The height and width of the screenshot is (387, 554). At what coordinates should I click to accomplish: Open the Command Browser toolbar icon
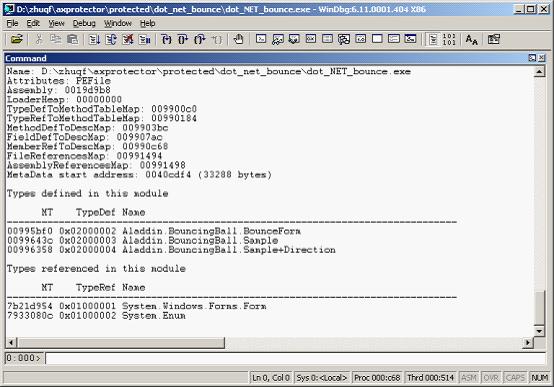[410, 39]
